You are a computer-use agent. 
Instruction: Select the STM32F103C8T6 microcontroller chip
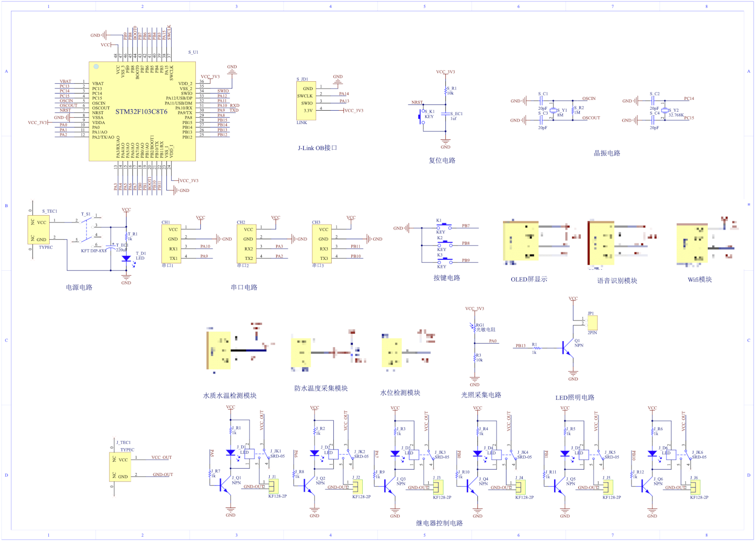click(142, 111)
